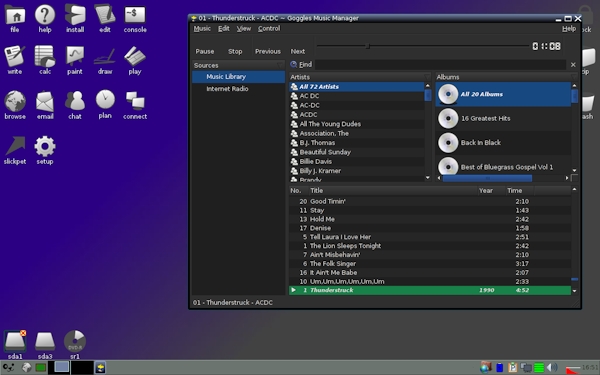The height and width of the screenshot is (375, 600).
Task: Close the Find bar
Action: point(573,65)
